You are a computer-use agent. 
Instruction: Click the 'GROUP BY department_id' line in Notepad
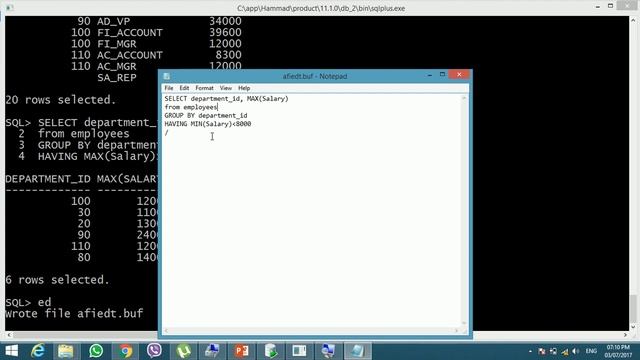pos(206,116)
